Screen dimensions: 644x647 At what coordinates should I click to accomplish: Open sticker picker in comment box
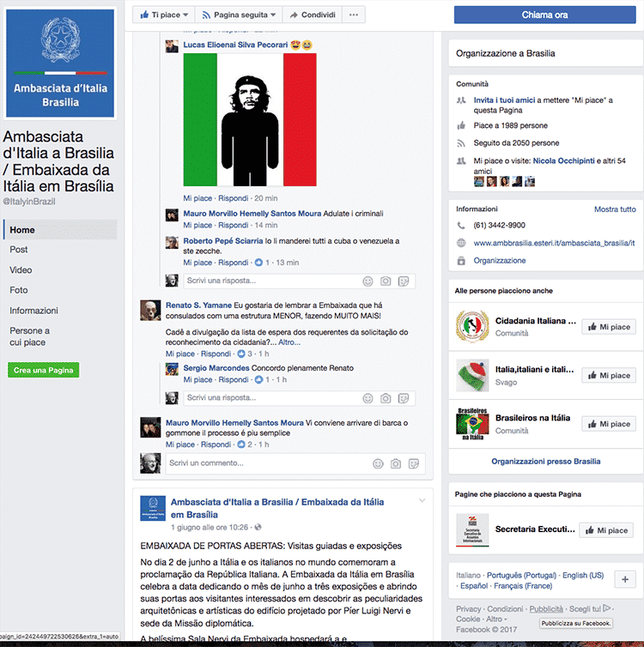click(413, 463)
